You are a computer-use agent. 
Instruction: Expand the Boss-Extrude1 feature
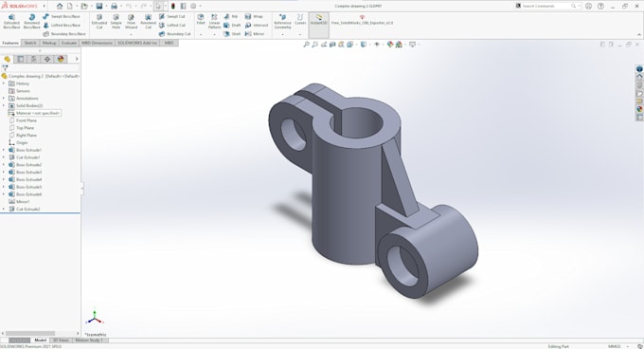(x=4, y=150)
